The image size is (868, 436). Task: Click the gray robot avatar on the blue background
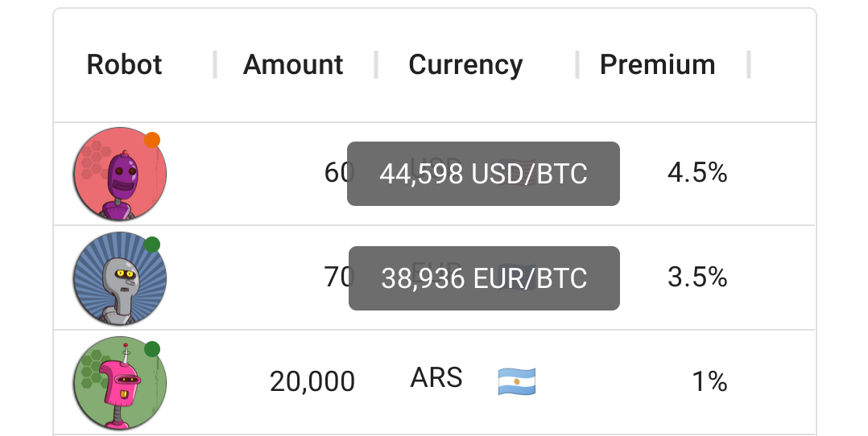120,278
